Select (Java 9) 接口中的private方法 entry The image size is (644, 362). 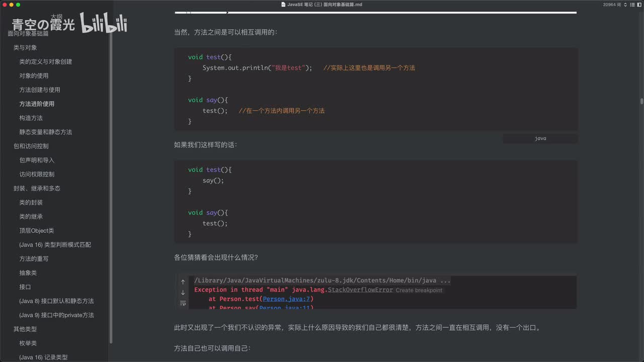[x=57, y=315]
